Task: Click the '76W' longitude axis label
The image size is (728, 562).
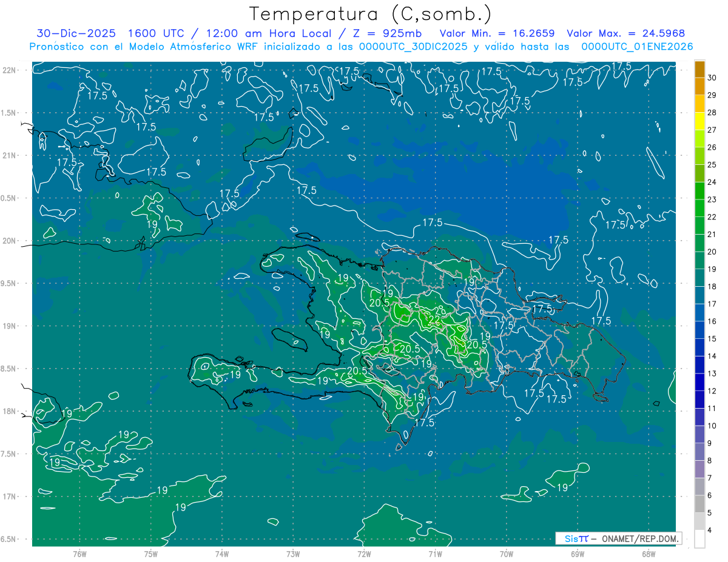Action: point(79,554)
